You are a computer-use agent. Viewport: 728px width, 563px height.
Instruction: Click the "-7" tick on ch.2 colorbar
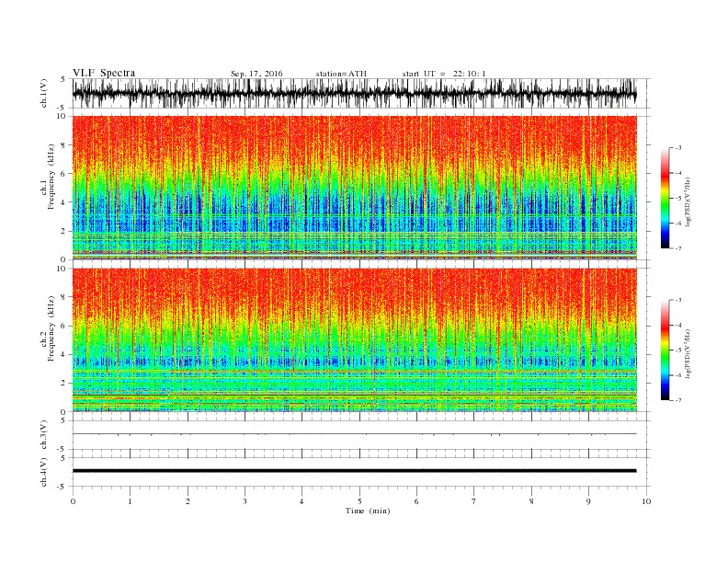tap(678, 400)
